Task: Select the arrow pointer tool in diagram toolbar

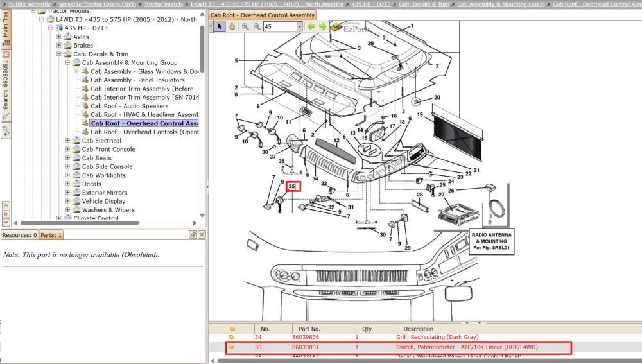Action: (x=220, y=26)
